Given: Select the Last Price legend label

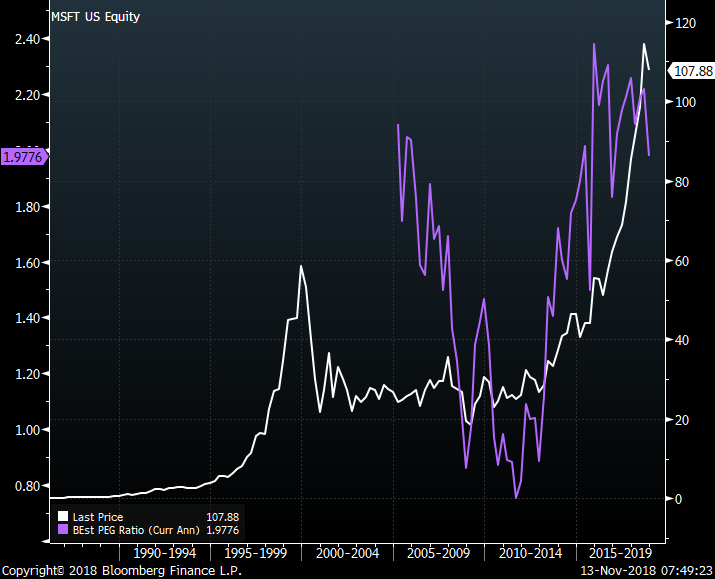Looking at the screenshot, I should click(x=98, y=517).
